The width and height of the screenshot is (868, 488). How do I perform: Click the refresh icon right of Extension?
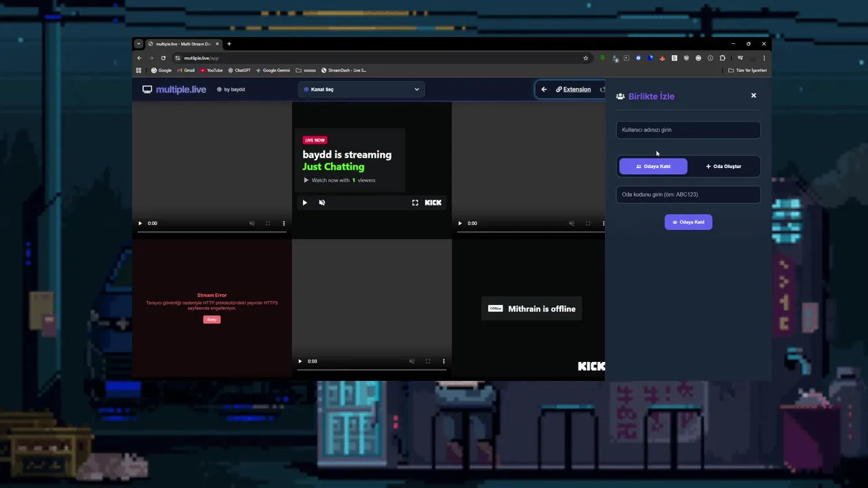(x=602, y=89)
